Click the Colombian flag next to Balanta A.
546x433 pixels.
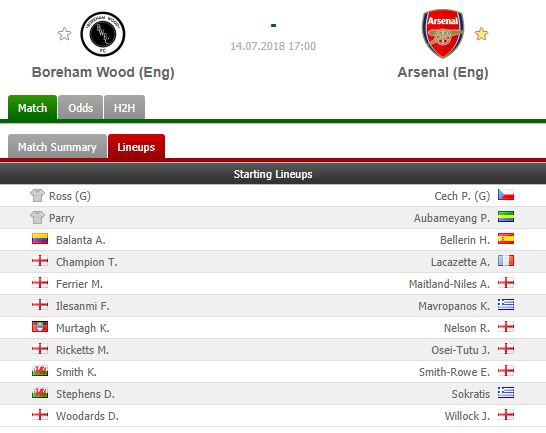click(x=40, y=239)
